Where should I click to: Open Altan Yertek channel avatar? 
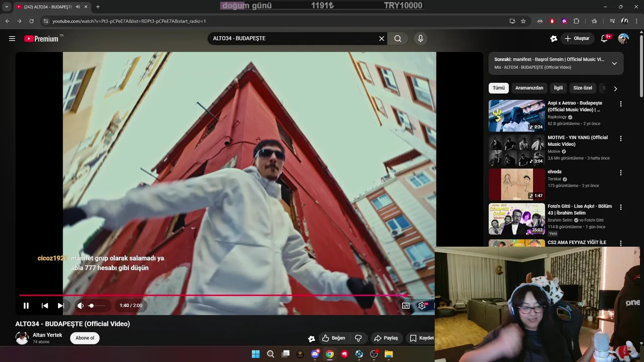pyautogui.click(x=22, y=338)
